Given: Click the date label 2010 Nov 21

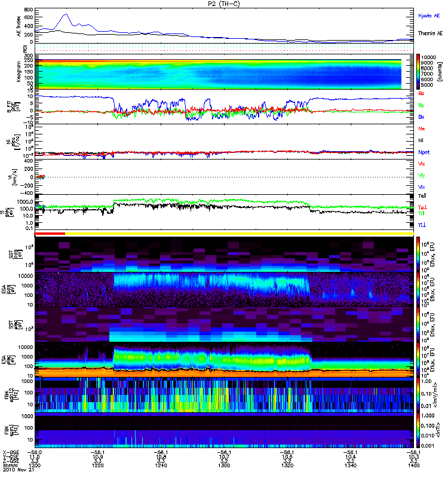Looking at the screenshot, I should [19, 470].
